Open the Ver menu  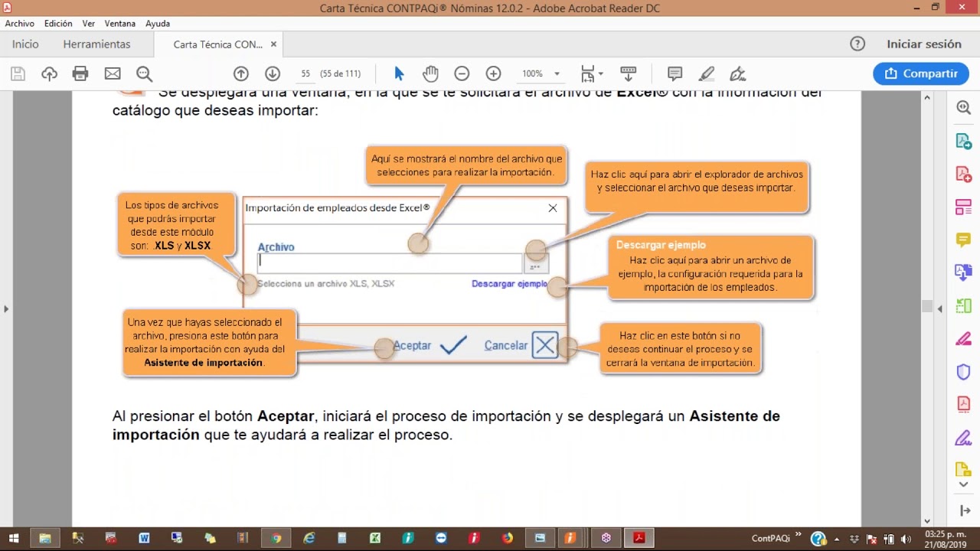[88, 24]
